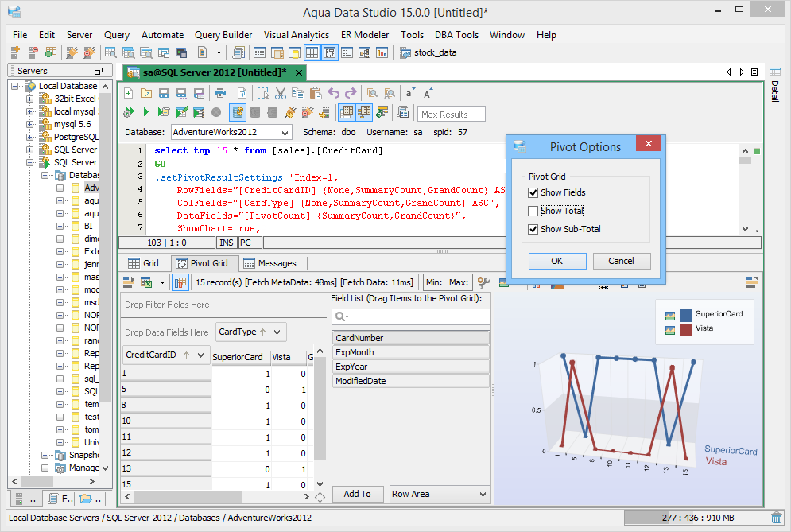Expand the PostgreSQL server node

[29, 138]
